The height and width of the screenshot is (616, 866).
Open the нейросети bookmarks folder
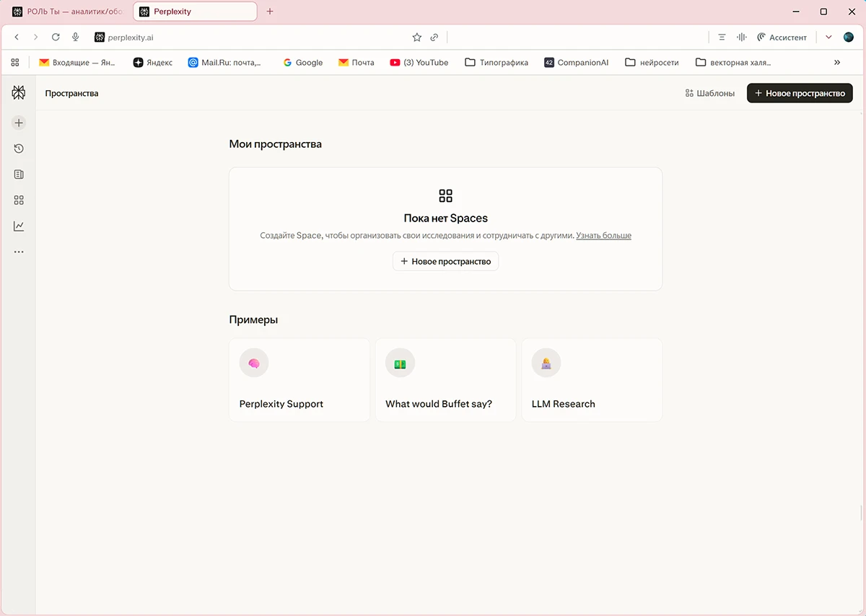coord(652,63)
